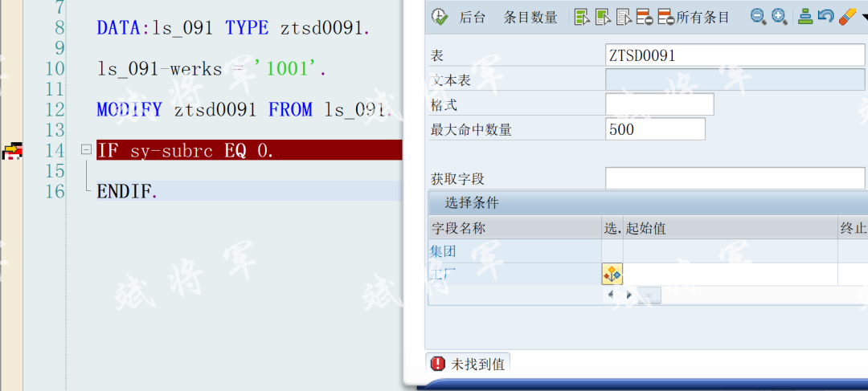
Task: Click the zoom out magnifier icon
Action: point(758,17)
